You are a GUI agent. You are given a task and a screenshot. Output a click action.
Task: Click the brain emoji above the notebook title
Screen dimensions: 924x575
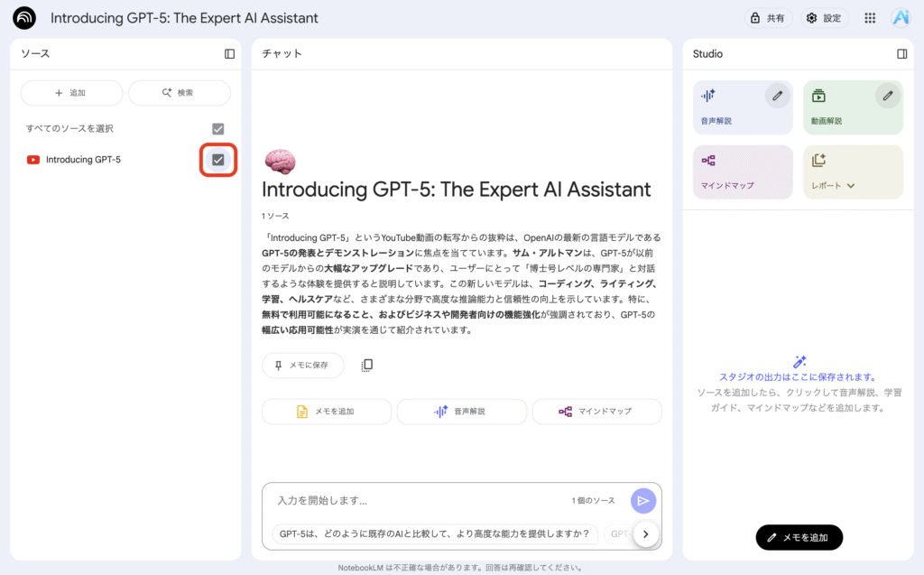(x=280, y=162)
